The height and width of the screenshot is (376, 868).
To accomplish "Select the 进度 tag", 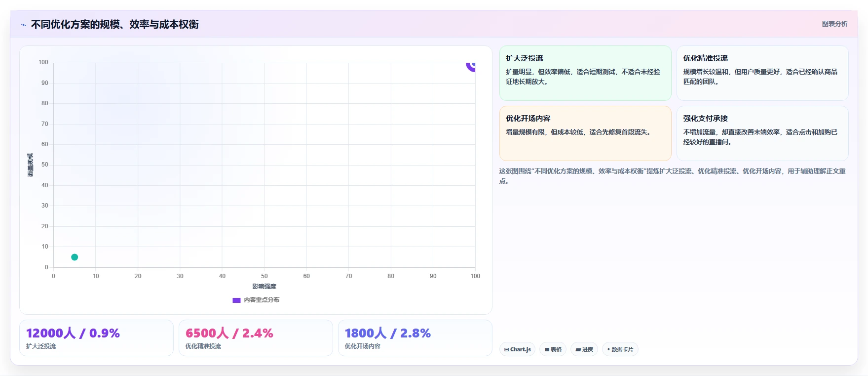I will pos(584,349).
